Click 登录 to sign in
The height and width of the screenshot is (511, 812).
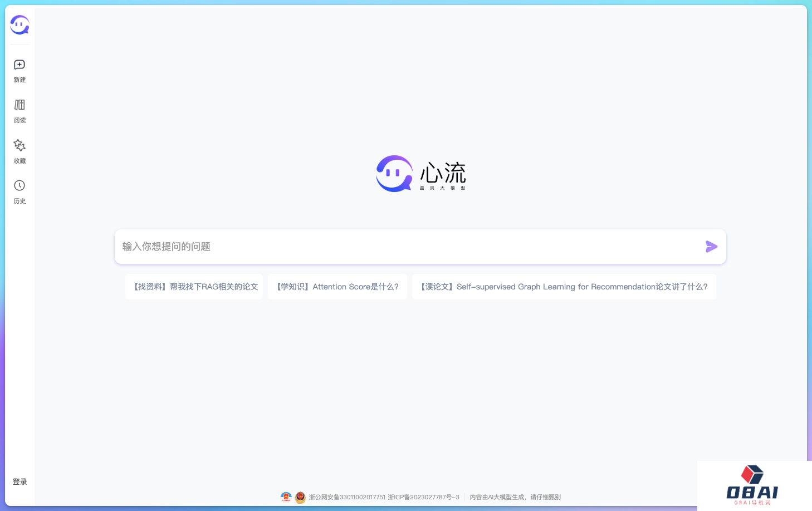[x=19, y=481]
